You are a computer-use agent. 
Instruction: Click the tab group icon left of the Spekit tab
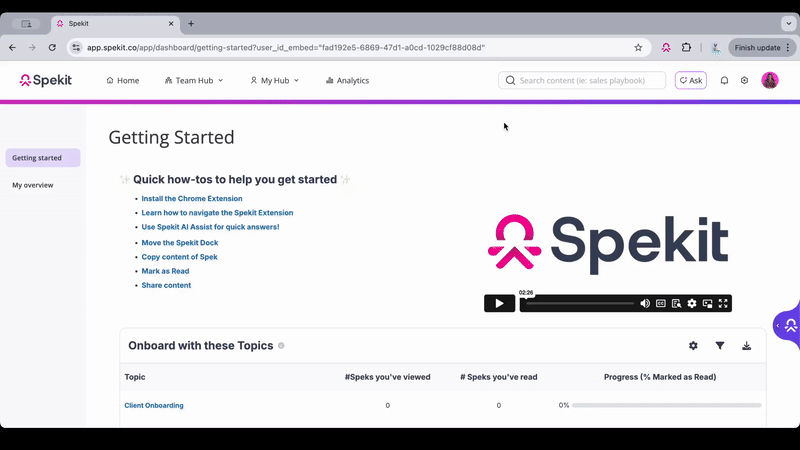(27, 23)
